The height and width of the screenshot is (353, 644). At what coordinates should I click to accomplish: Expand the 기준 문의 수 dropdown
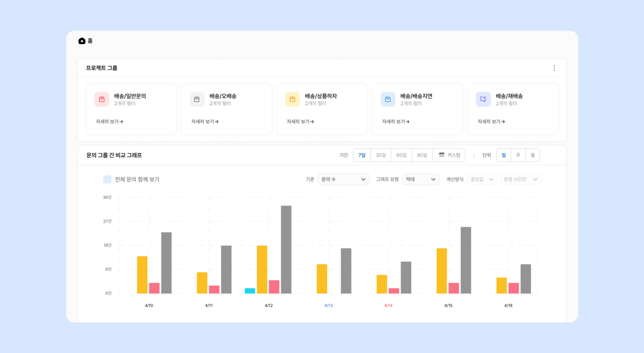coord(344,179)
